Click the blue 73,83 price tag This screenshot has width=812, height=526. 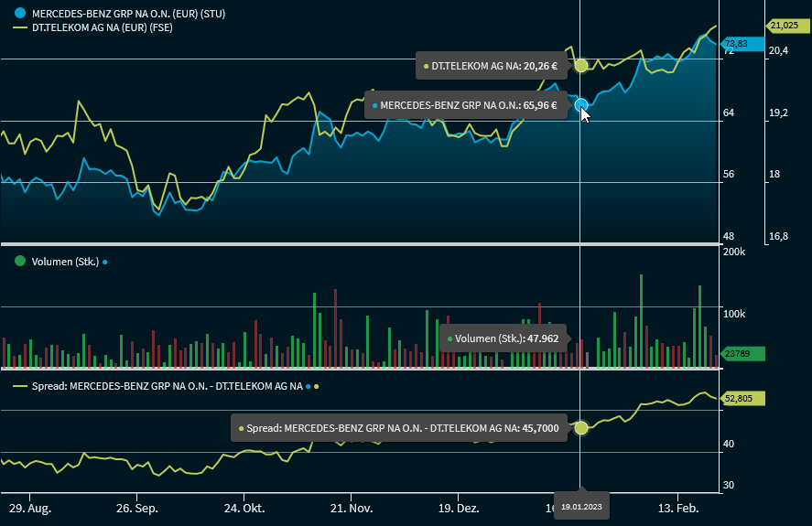click(740, 43)
